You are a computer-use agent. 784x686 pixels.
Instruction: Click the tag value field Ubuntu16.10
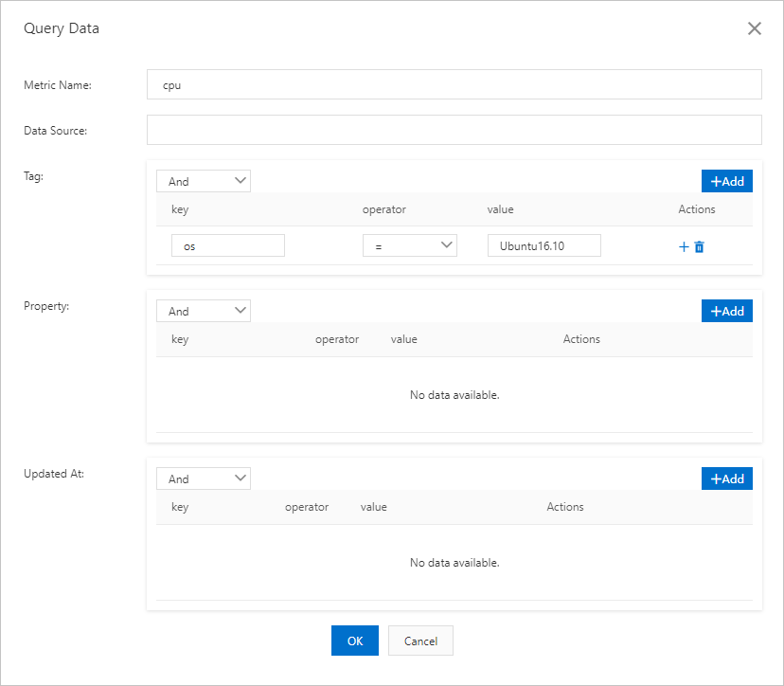(x=543, y=246)
